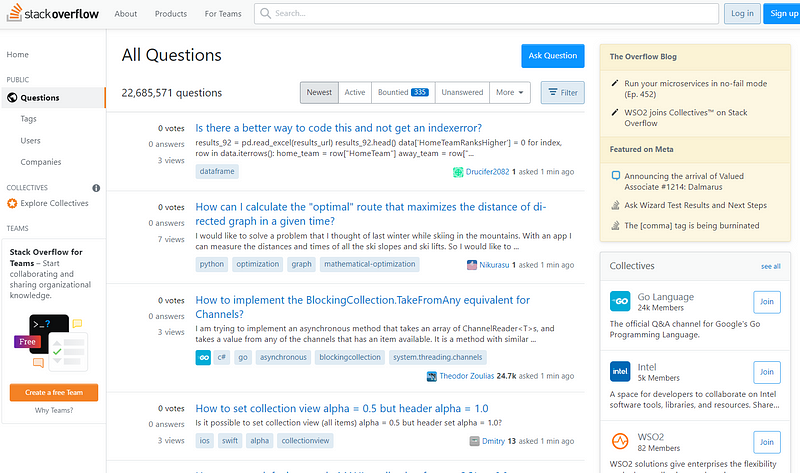Click the speech bubble icon beside Announcing post
Image resolution: width=800 pixels, height=473 pixels.
[x=616, y=176]
